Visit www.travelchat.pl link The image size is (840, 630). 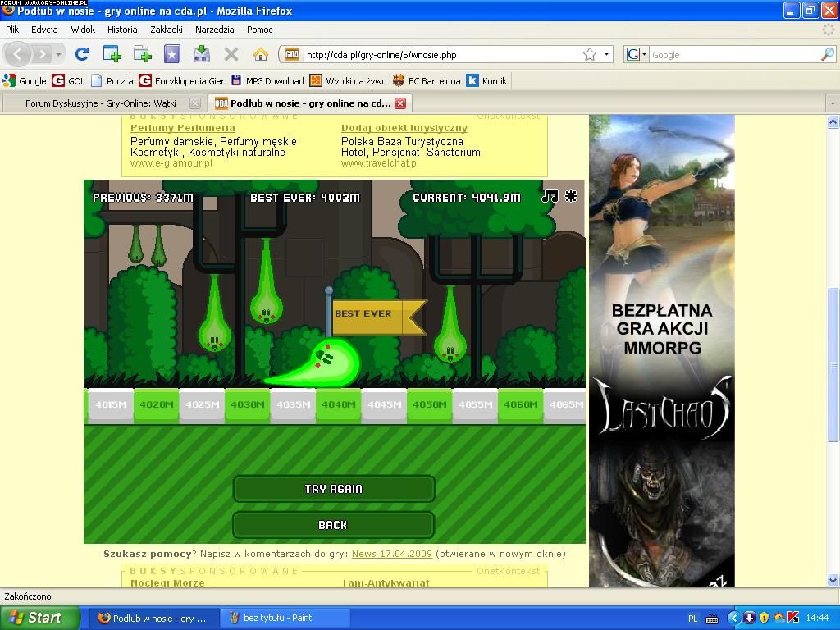coord(380,163)
